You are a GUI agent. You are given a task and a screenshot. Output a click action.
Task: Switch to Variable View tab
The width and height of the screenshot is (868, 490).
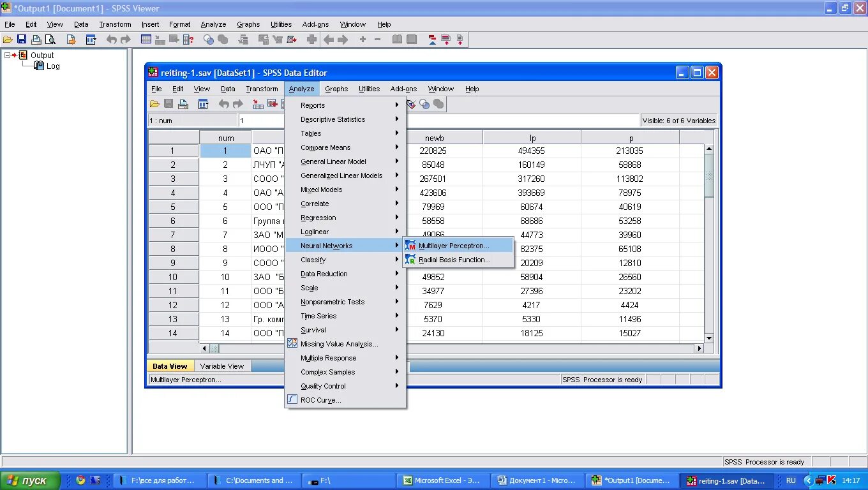[x=222, y=366]
